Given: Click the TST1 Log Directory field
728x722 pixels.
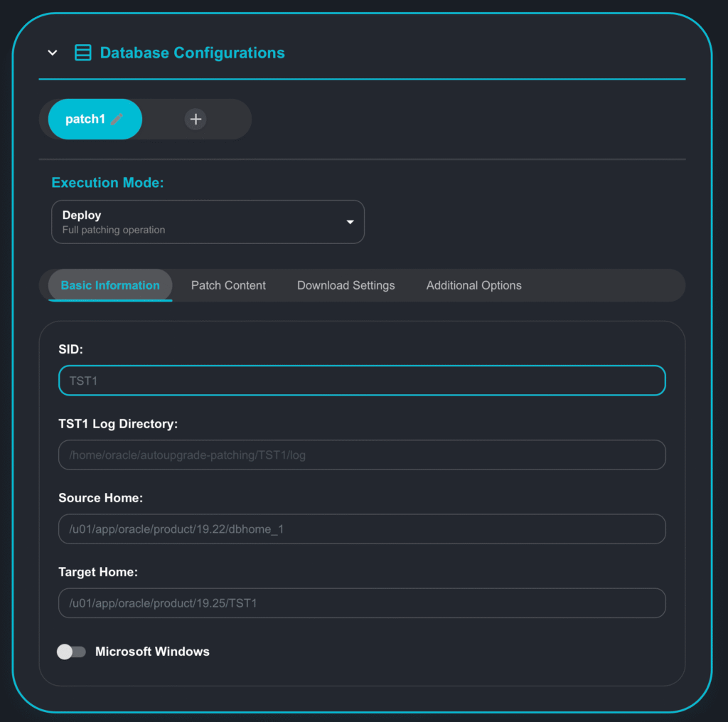Looking at the screenshot, I should (362, 455).
